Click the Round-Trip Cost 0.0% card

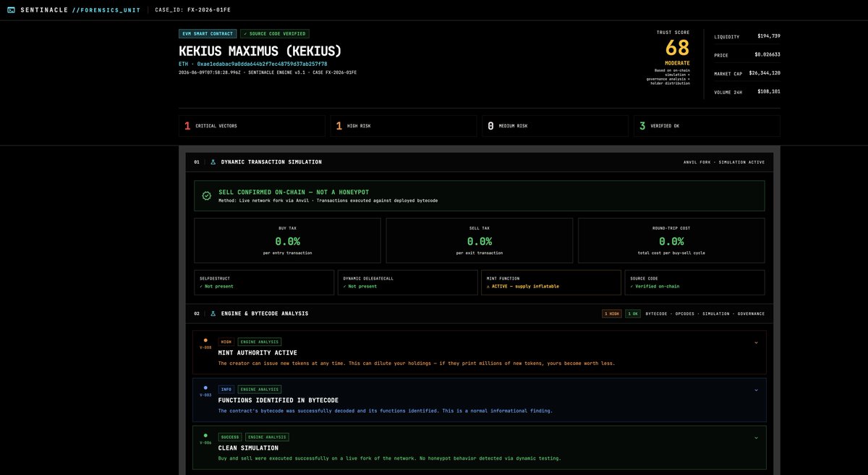point(671,240)
